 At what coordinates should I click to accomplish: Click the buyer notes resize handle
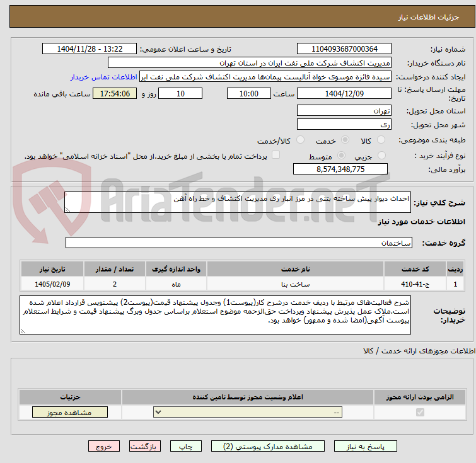point(23,331)
